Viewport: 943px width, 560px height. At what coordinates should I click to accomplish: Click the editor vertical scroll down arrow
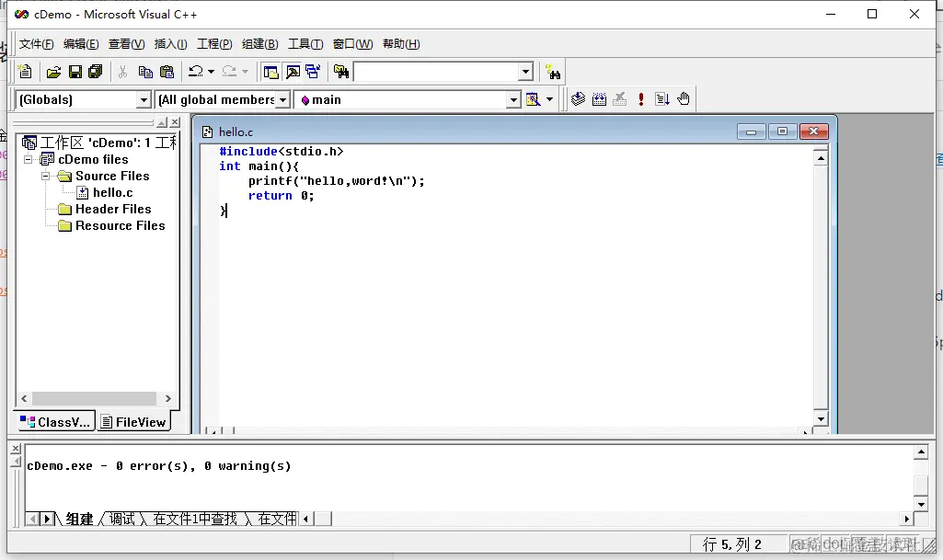(x=821, y=418)
